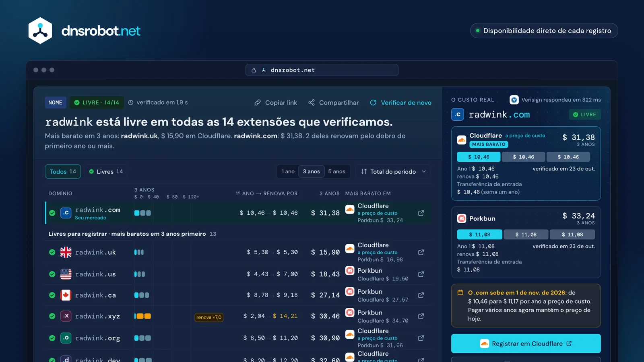This screenshot has width=644, height=362.
Task: Click the renova ×7,0 warning badge
Action: [x=208, y=317]
